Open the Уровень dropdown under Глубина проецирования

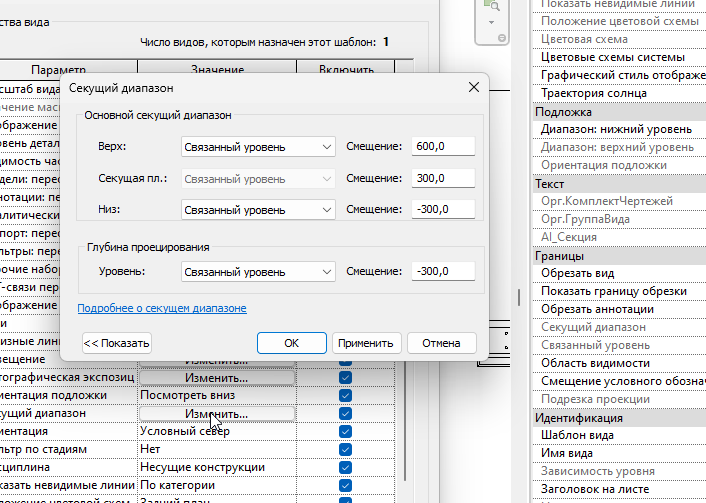(258, 272)
